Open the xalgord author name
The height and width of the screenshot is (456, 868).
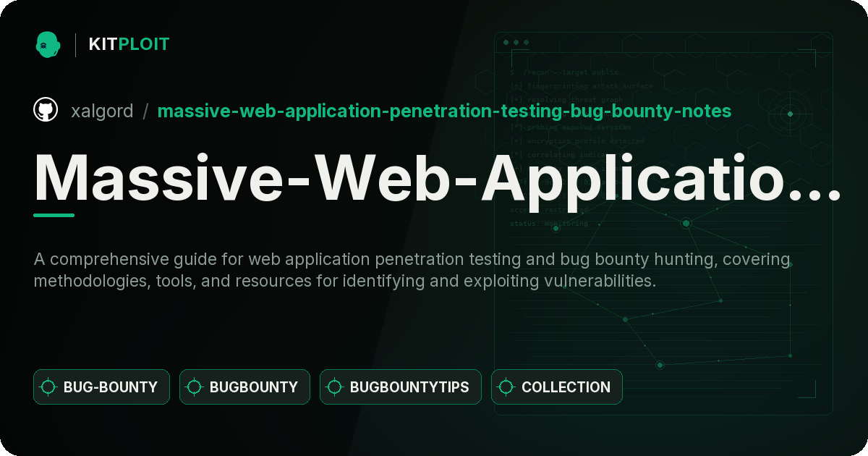(x=102, y=111)
